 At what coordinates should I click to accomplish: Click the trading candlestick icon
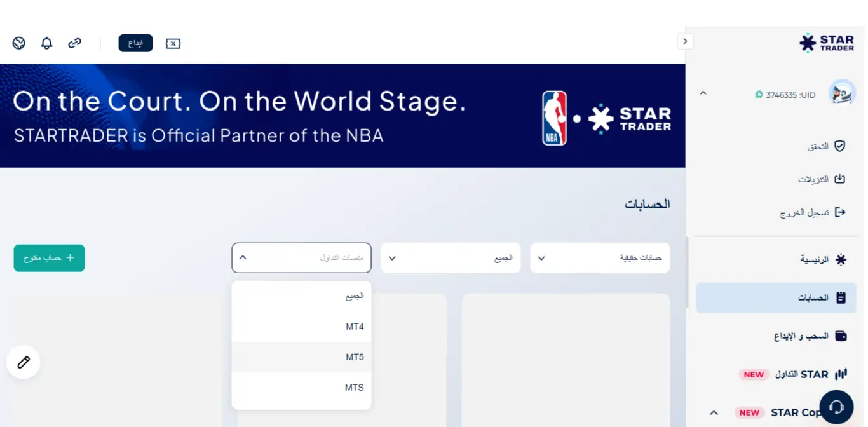841,374
